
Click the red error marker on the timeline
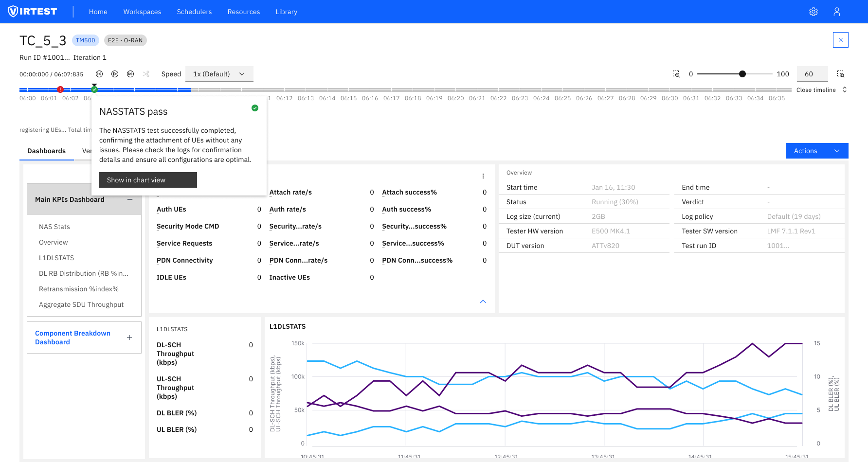[60, 89]
